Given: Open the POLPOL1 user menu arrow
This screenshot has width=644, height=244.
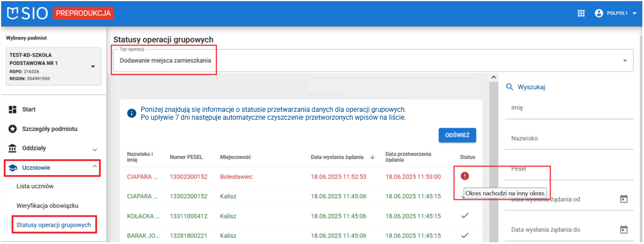Looking at the screenshot, I should pyautogui.click(x=634, y=14).
